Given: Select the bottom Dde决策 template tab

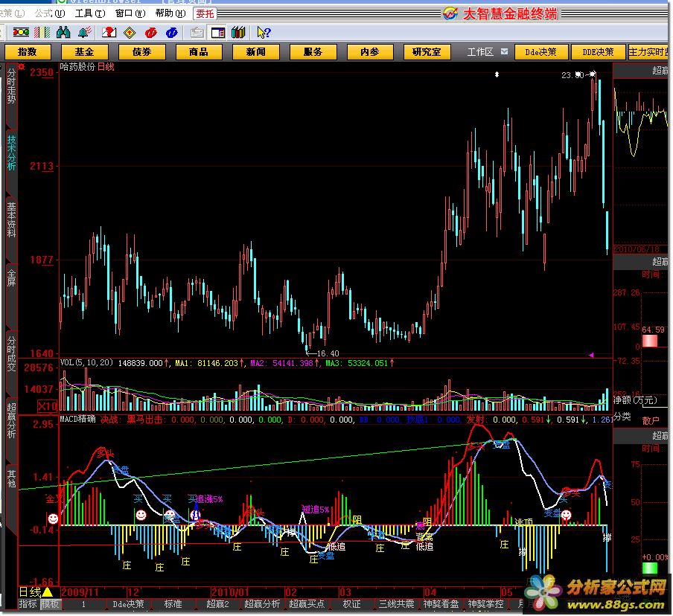Looking at the screenshot, I should coord(128,604).
